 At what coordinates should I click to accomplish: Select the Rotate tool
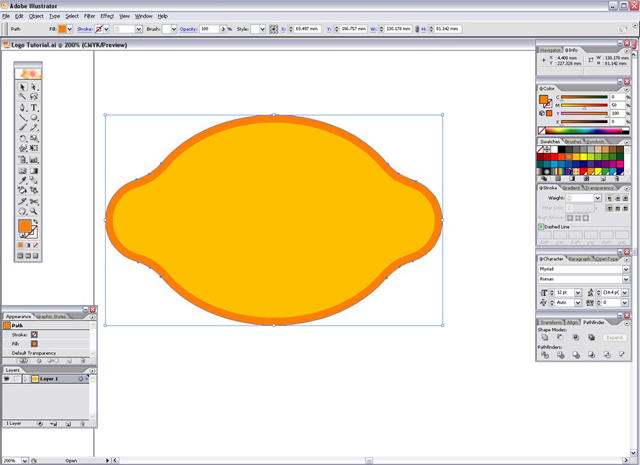pos(22,138)
